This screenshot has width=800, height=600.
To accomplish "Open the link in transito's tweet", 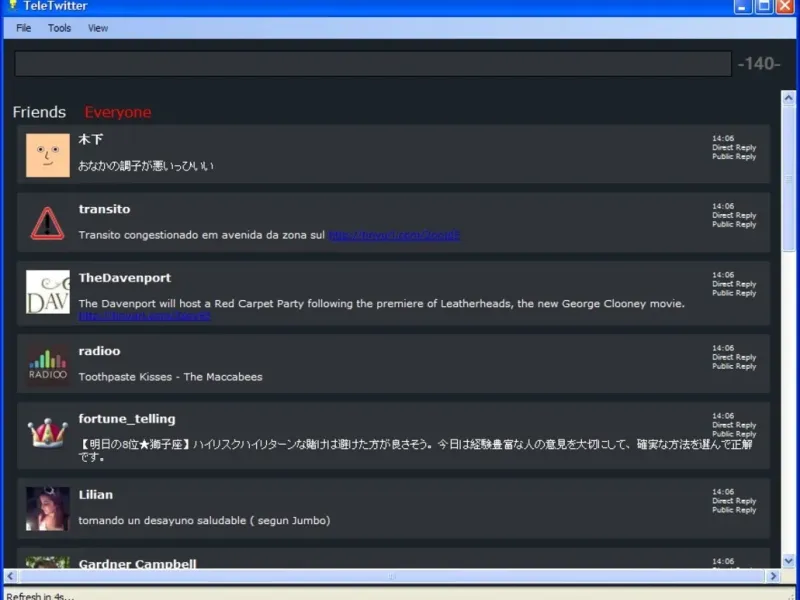I will click(394, 235).
